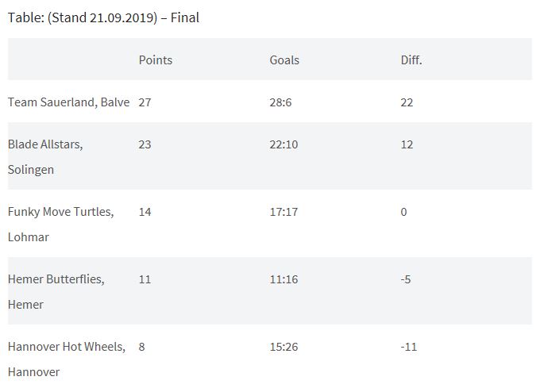Viewport: 540px width, 392px height.
Task: Click Funky Move Turtles' 14 points value
Action: tap(145, 212)
